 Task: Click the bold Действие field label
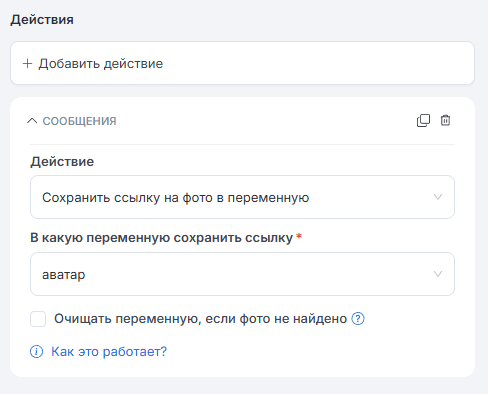point(62,162)
